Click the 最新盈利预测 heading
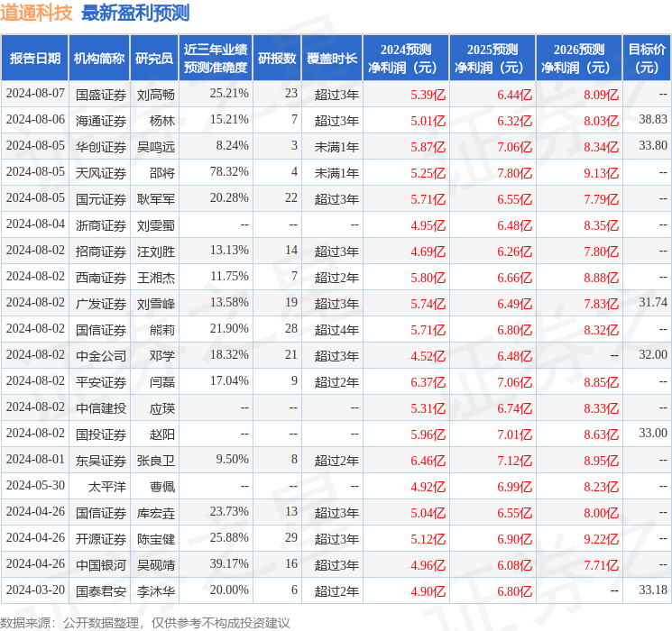Image resolution: width=672 pixels, height=631 pixels. pos(135,13)
